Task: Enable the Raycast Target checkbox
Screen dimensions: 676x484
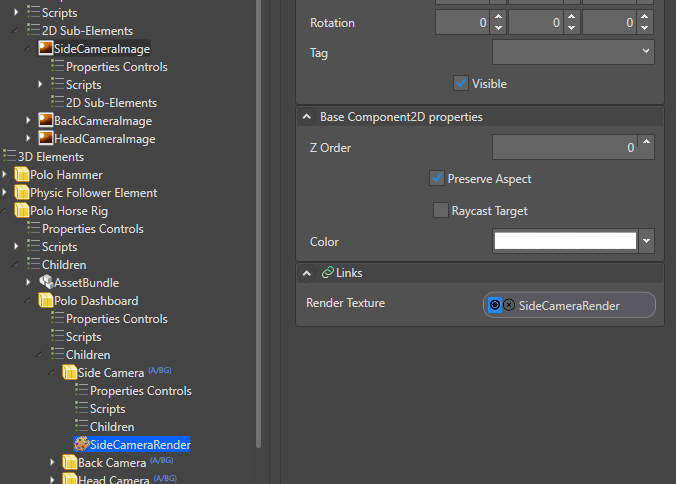Action: [x=441, y=210]
